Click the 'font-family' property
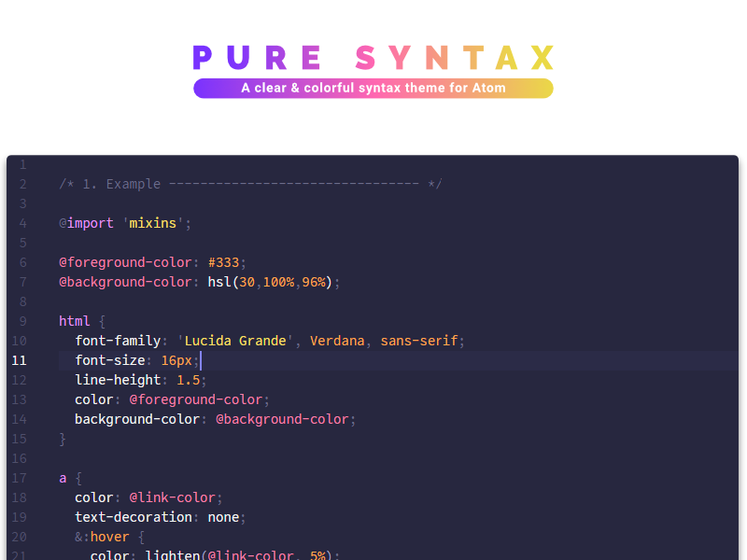 (x=118, y=341)
